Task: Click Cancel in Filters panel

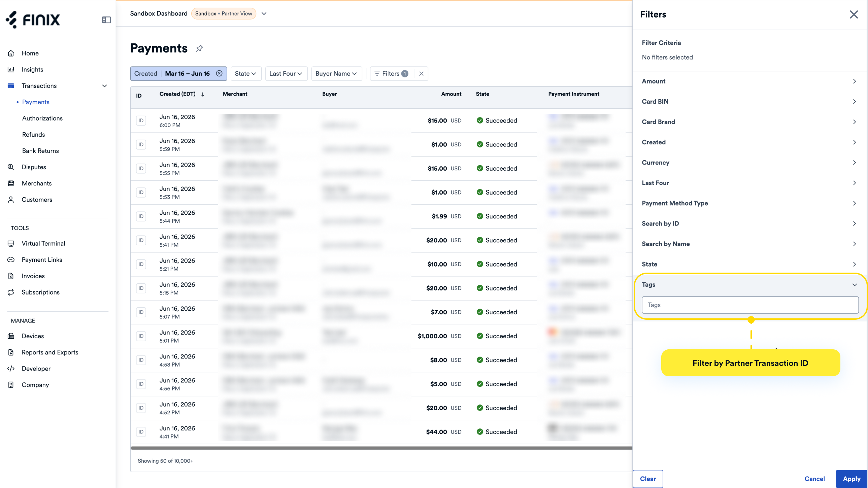Action: click(814, 479)
